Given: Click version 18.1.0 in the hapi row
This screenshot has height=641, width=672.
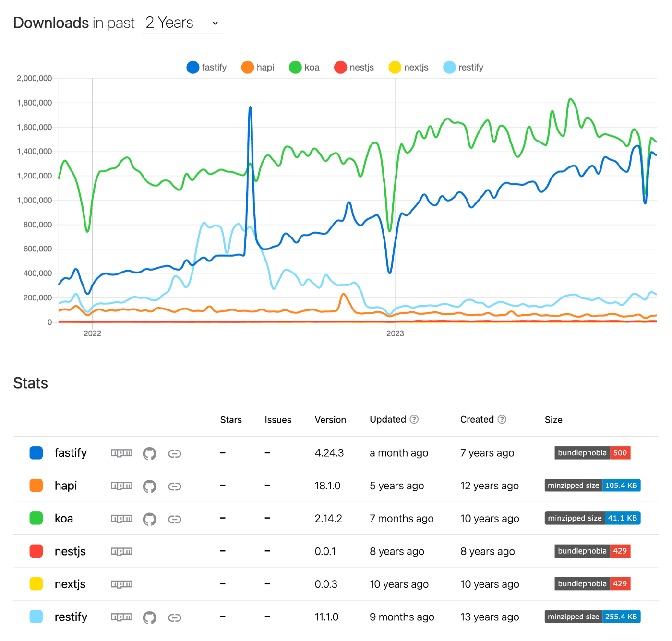Looking at the screenshot, I should coord(327,486).
